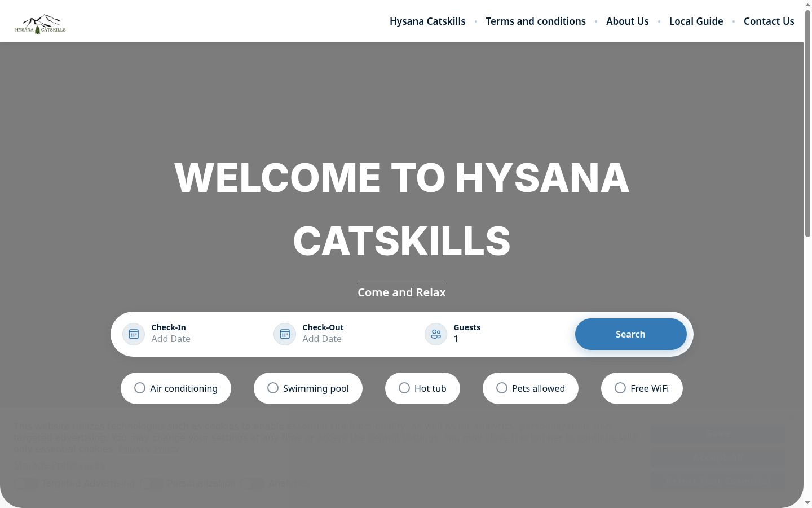Toggle the Hot tub filter
Image resolution: width=812 pixels, height=508 pixels.
pyautogui.click(x=422, y=388)
